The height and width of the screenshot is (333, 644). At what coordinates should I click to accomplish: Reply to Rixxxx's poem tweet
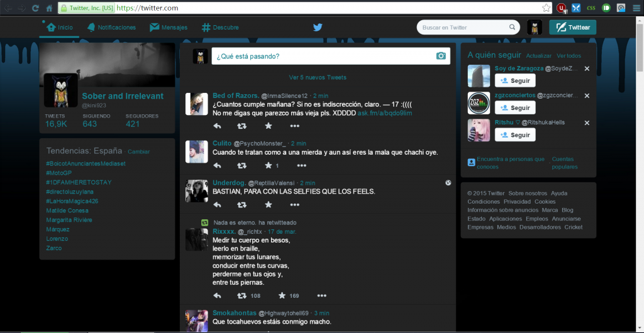tap(217, 296)
